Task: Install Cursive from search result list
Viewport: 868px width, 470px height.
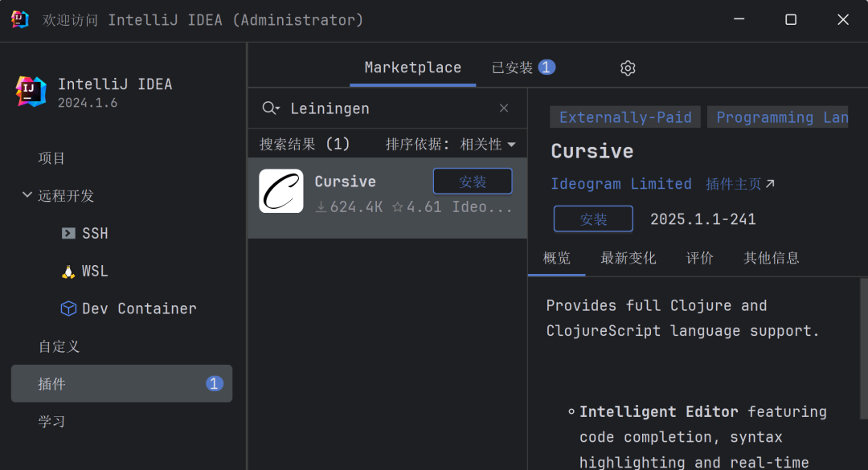Action: click(x=472, y=182)
